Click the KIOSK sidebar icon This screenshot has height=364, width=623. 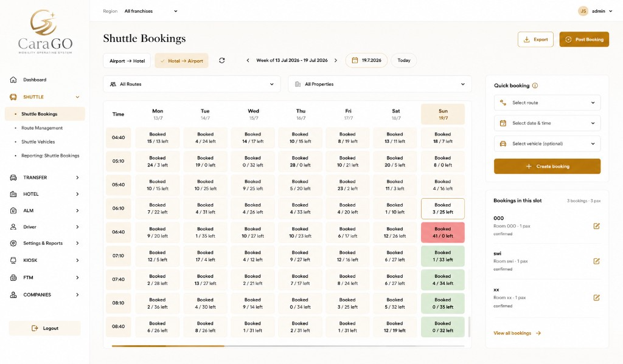click(x=13, y=261)
